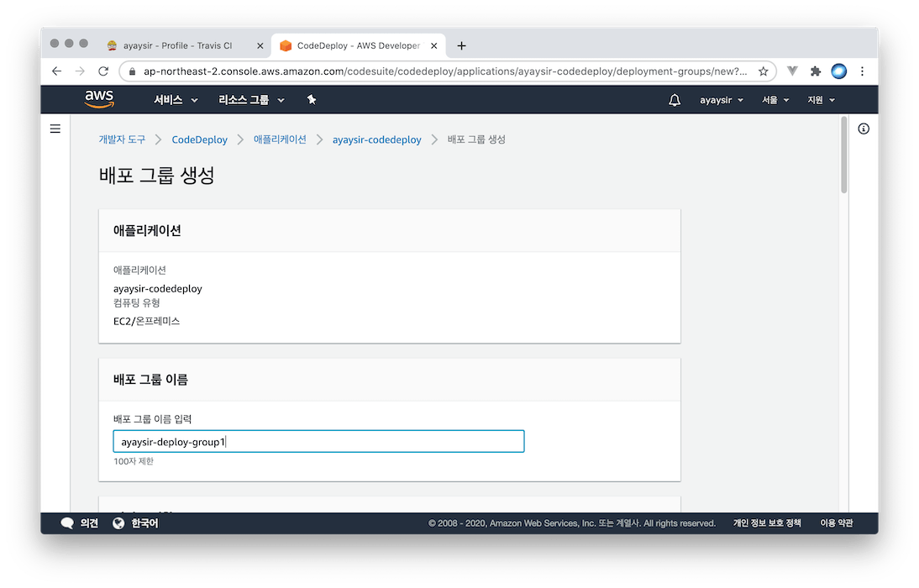Click the deployment group name input field
Viewport: 919px width, 588px height.
[318, 442]
